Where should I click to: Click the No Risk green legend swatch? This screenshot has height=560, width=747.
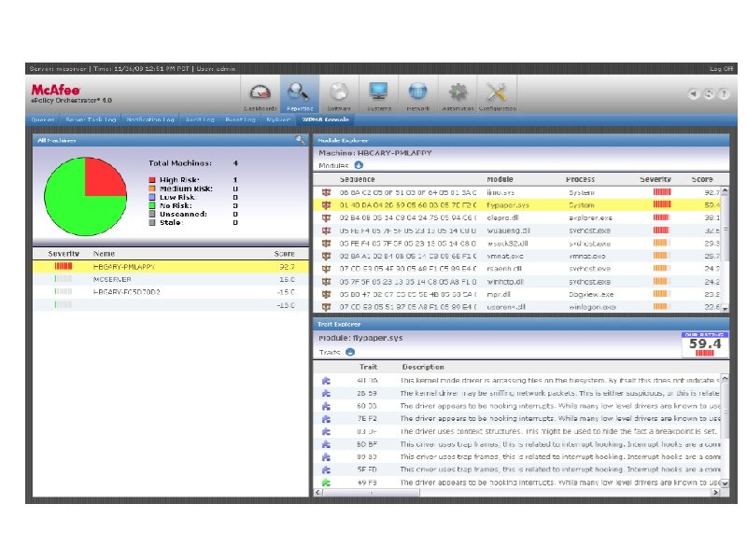152,205
